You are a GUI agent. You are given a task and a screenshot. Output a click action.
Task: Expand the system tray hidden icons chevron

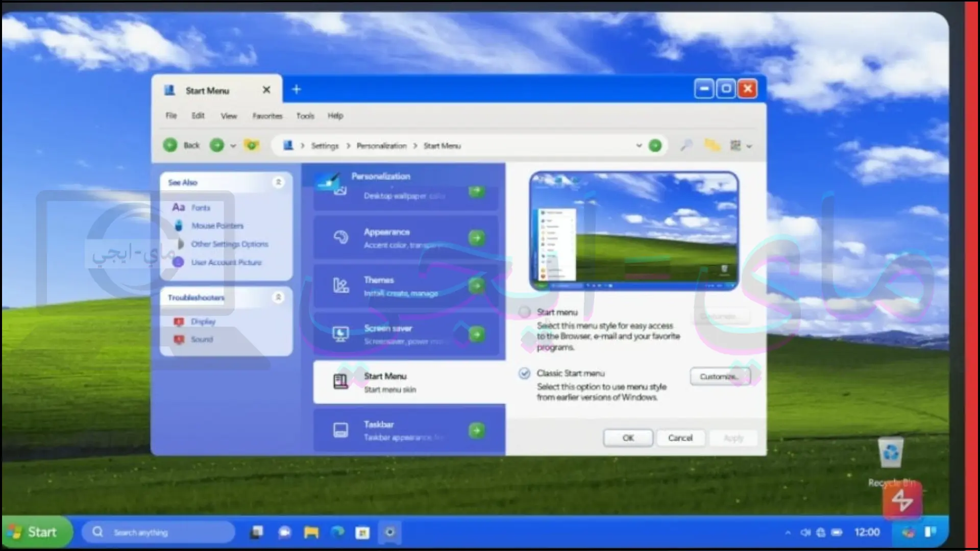click(x=788, y=533)
